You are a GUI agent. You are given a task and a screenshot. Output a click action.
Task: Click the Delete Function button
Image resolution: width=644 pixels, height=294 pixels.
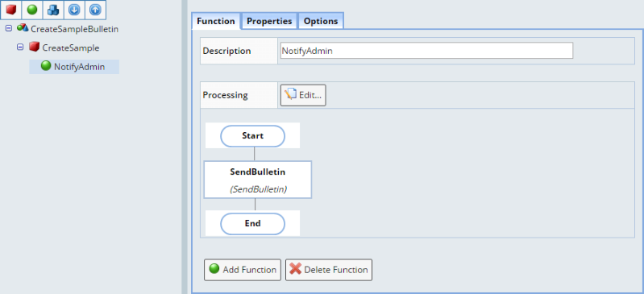tap(329, 270)
